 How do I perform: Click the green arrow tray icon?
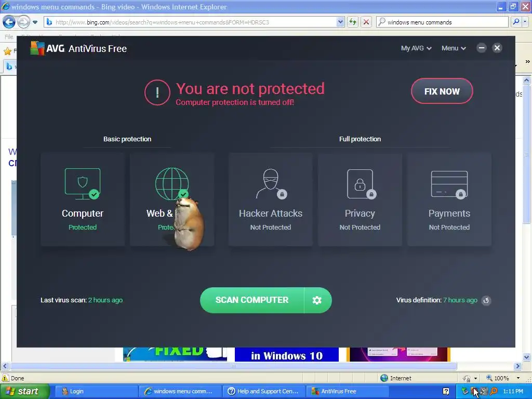click(465, 391)
